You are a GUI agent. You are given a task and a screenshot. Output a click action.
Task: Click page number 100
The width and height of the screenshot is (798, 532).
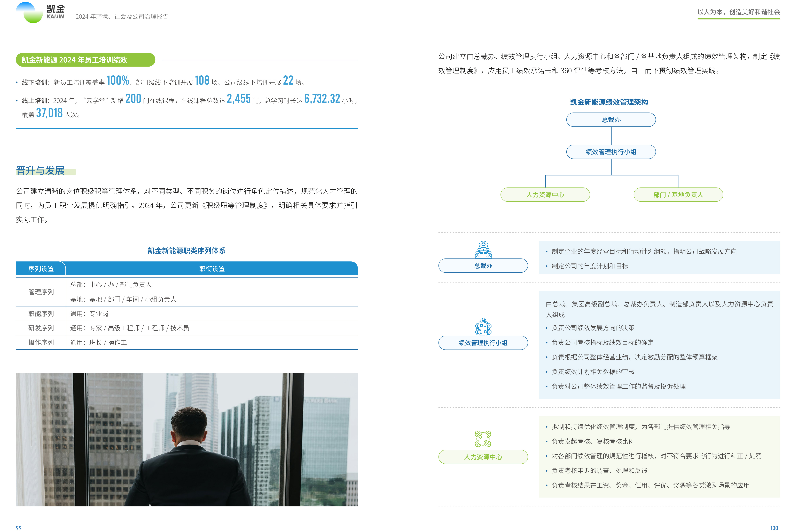(x=774, y=528)
